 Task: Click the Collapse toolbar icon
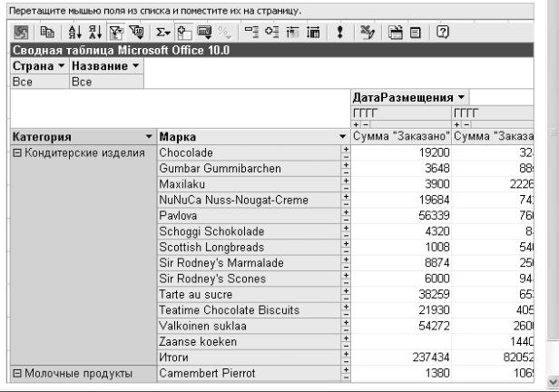point(251,33)
